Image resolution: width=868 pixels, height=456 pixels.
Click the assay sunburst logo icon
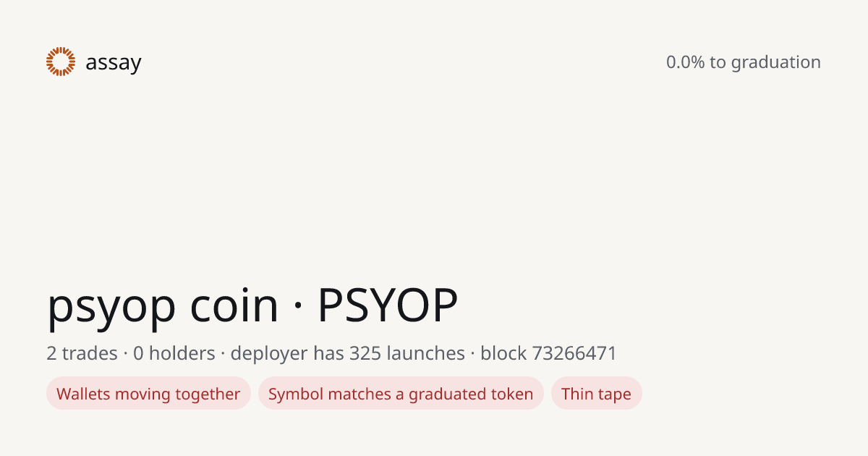61,62
